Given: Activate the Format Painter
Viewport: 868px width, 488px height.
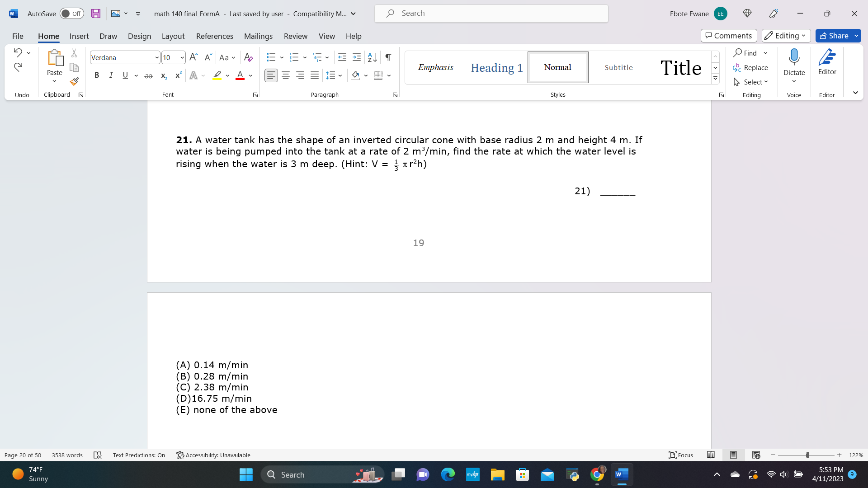Looking at the screenshot, I should coord(74,82).
